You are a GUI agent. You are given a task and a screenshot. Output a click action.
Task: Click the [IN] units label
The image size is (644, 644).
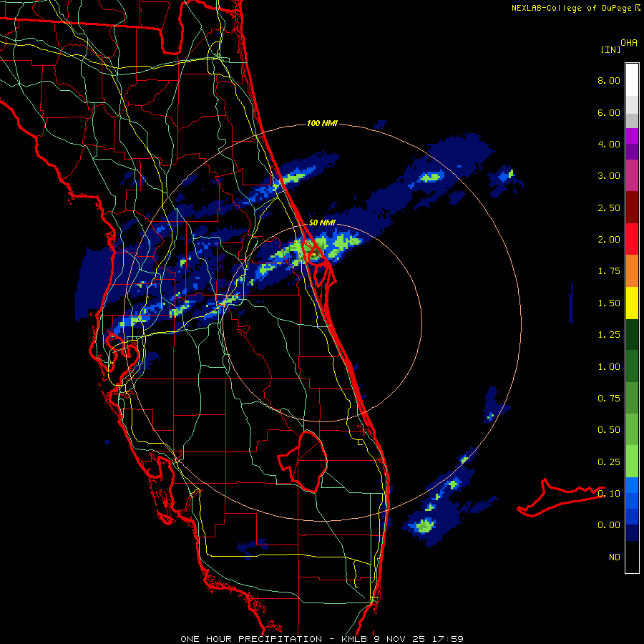pyautogui.click(x=610, y=50)
